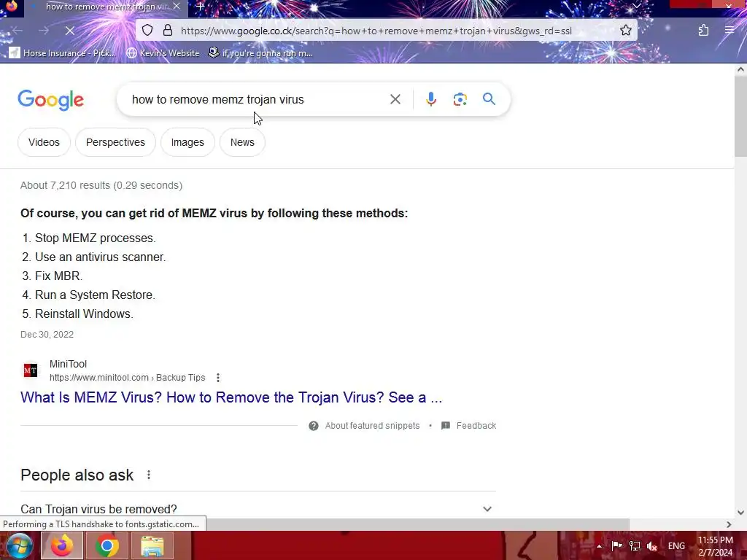Open the Windows Start orb

tap(19, 545)
